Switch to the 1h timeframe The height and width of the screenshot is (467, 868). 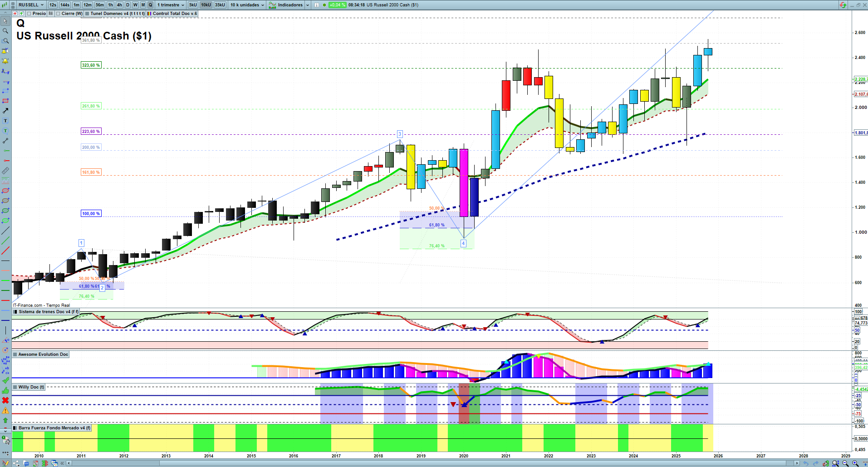point(110,5)
